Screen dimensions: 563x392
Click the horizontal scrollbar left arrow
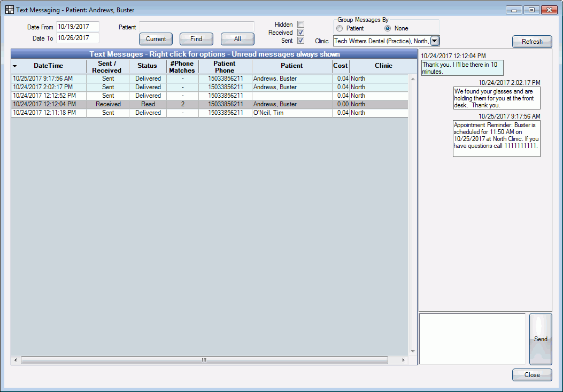[16, 360]
